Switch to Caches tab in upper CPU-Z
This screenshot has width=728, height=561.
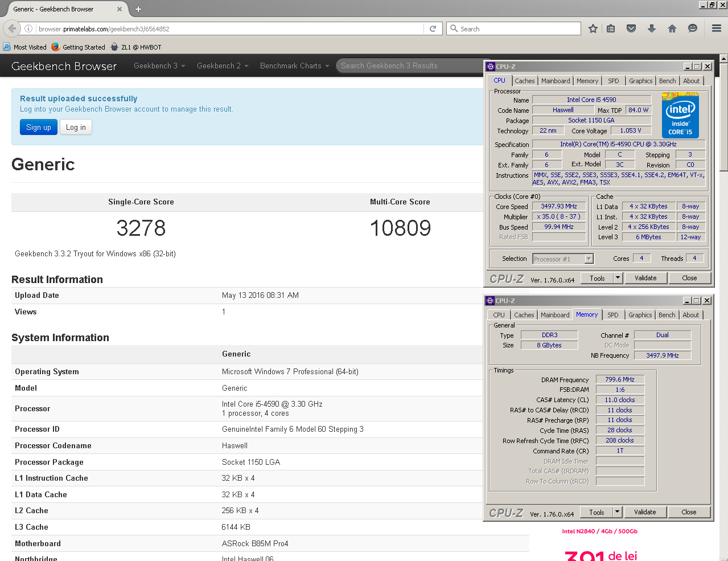coord(525,81)
